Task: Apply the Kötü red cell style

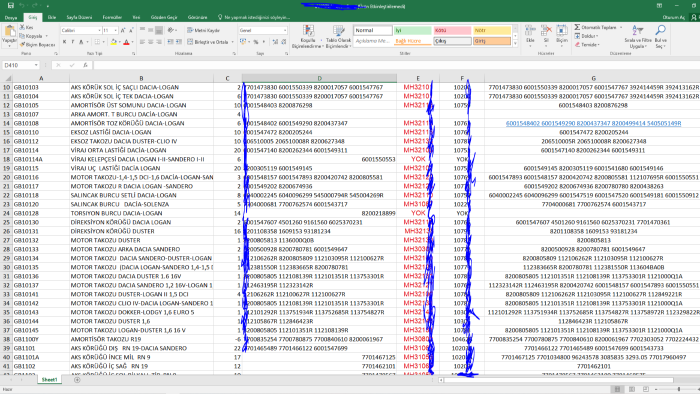Action: 452,30
